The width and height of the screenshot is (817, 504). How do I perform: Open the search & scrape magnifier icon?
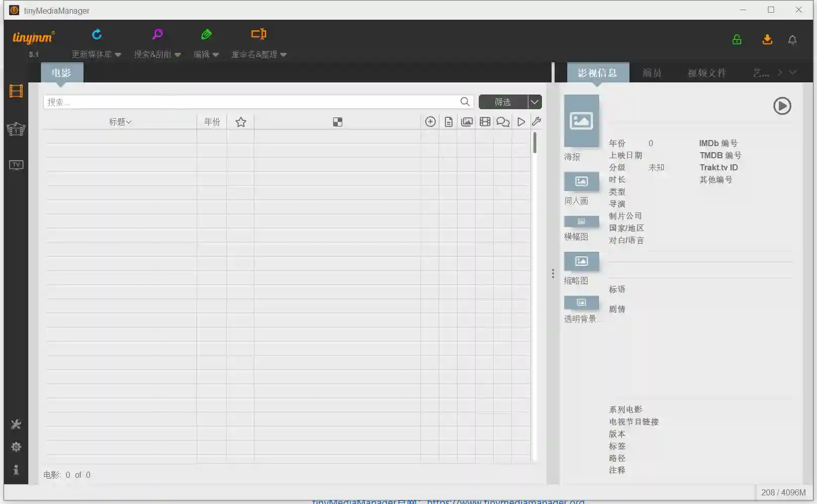157,34
